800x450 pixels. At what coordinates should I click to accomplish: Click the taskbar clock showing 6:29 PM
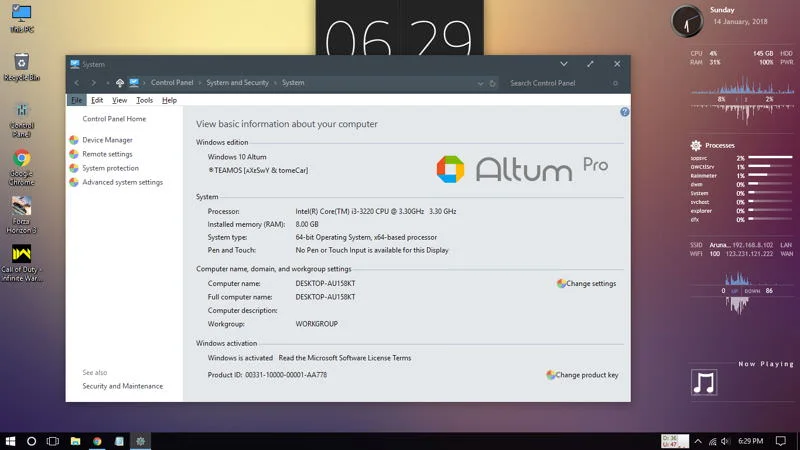[751, 441]
